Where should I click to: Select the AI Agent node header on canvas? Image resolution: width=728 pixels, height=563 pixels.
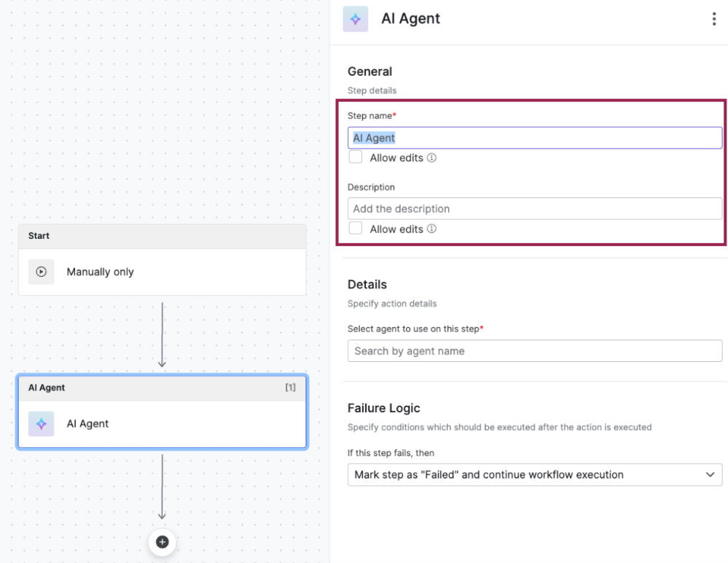click(x=162, y=388)
